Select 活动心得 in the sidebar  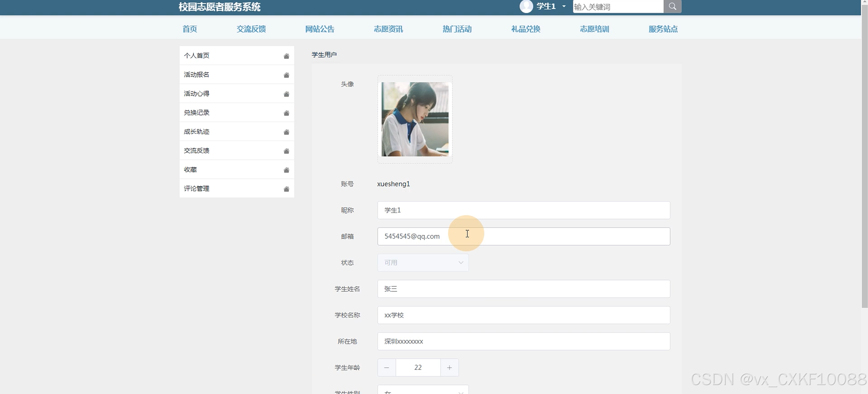point(197,94)
